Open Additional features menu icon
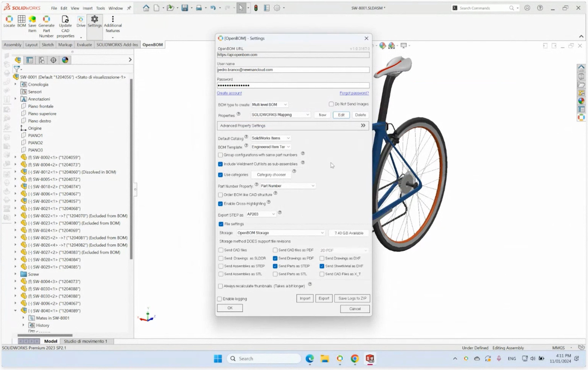The height and width of the screenshot is (370, 588). pos(113,19)
